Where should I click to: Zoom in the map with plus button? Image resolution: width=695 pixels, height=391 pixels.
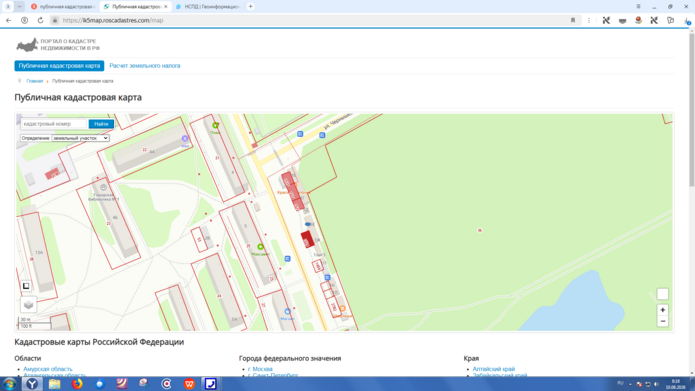[662, 310]
